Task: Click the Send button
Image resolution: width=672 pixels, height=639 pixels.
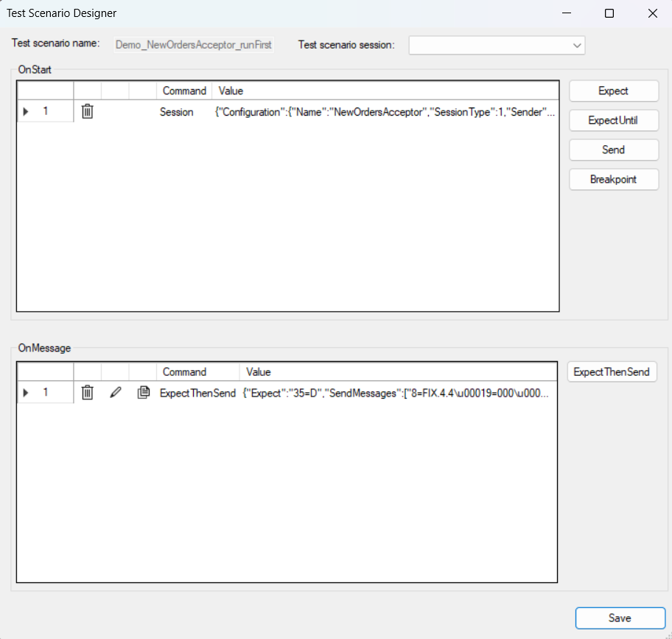Action: coord(613,150)
